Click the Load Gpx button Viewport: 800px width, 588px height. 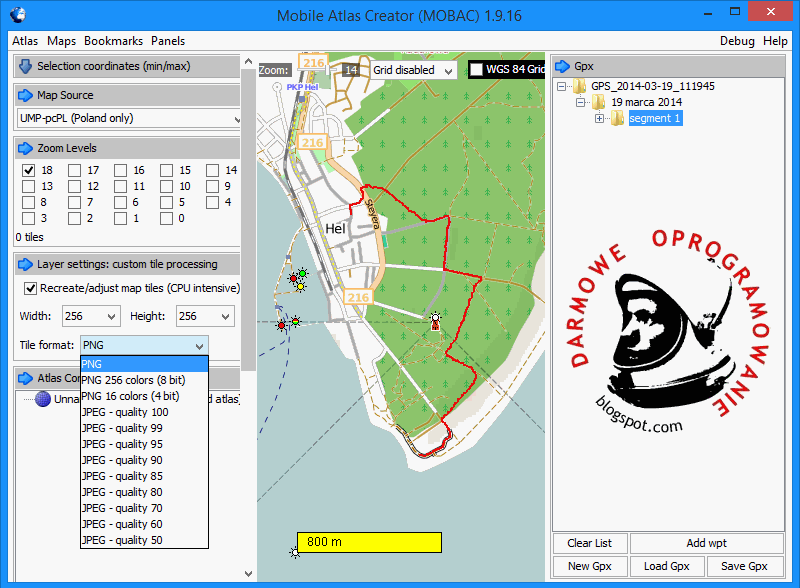[x=667, y=566]
